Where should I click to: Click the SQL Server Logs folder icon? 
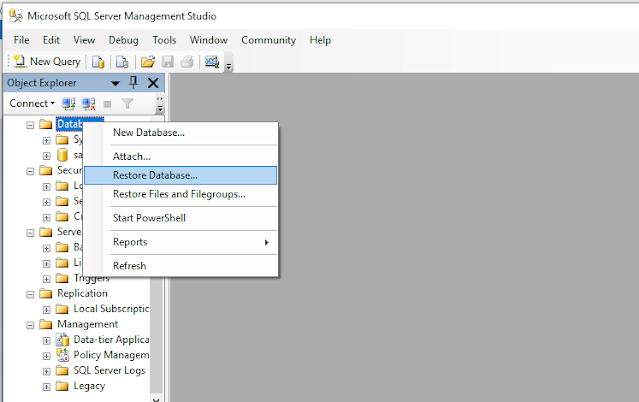(x=62, y=371)
